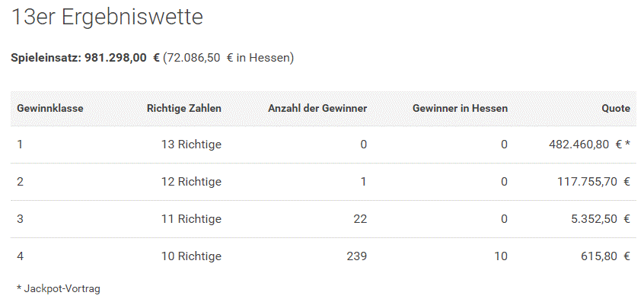Screen dimensions: 644x302
Task: Click the Hessen winners value 10
Action: (x=501, y=256)
